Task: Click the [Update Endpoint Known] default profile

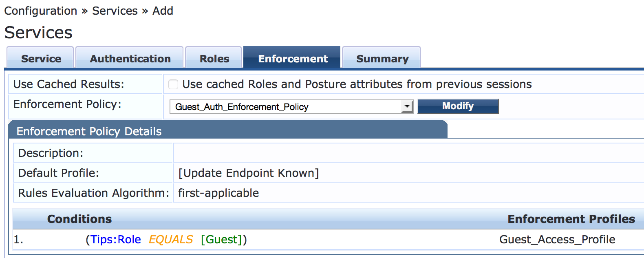Action: pyautogui.click(x=249, y=173)
